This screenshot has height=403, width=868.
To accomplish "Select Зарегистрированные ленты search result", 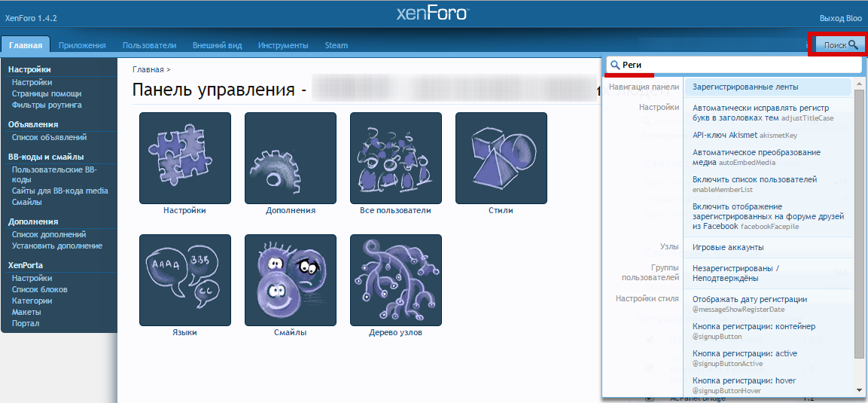I will click(x=769, y=87).
